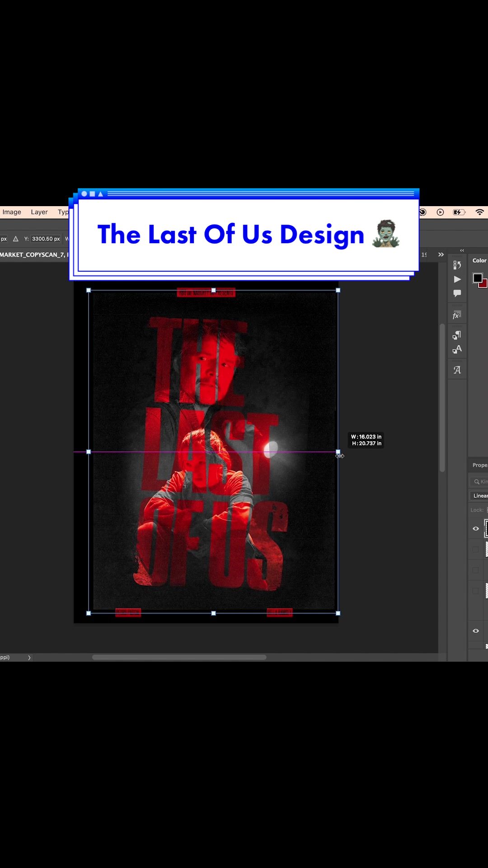Hide the lower visible layer's eye icon

pos(476,631)
